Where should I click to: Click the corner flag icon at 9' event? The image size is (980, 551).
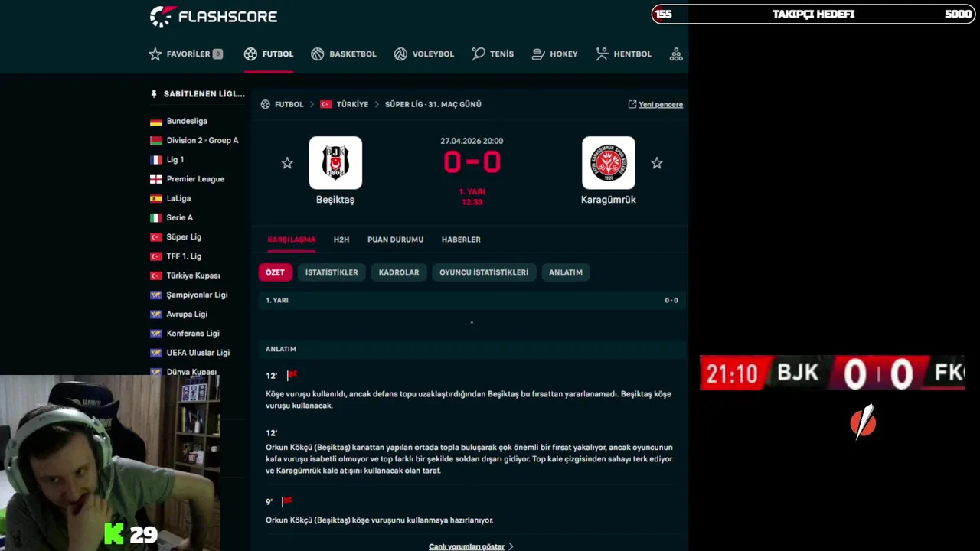pos(286,501)
